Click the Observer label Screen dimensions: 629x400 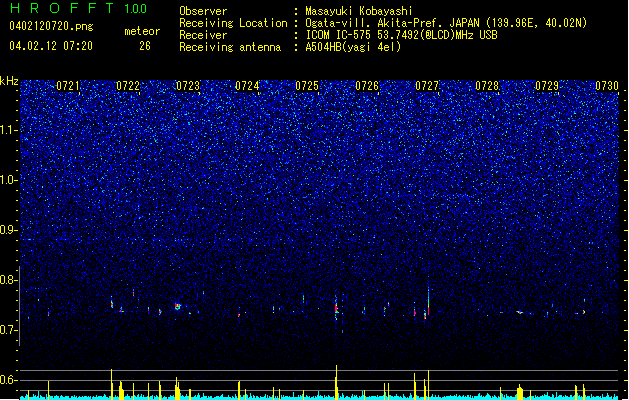203,11
